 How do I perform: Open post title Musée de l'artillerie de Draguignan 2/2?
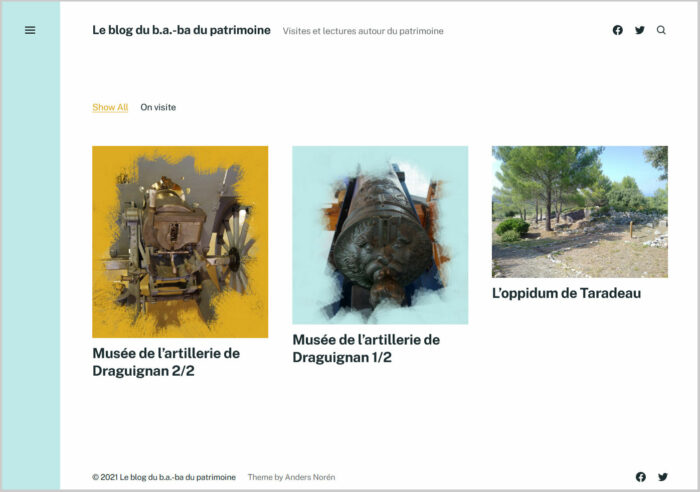166,362
